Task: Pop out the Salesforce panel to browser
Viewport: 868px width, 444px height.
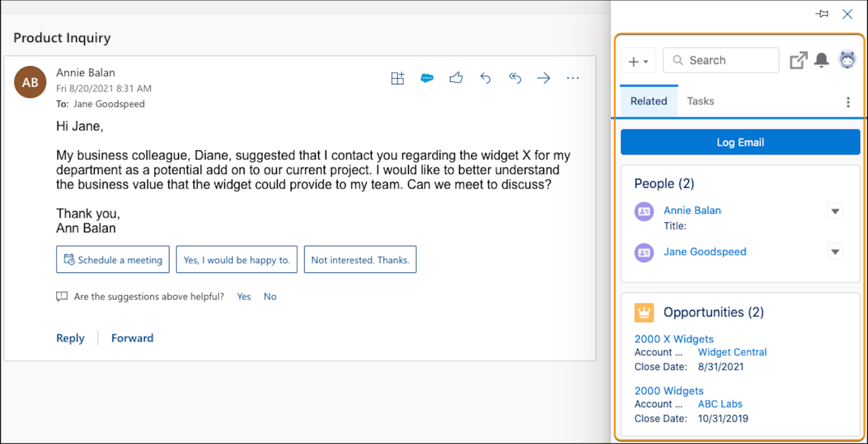Action: (x=798, y=60)
